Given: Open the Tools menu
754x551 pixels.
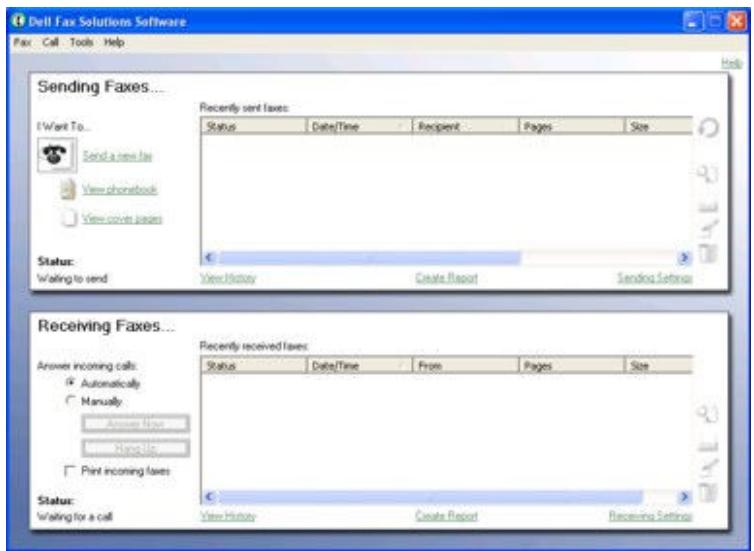Looking at the screenshot, I should (x=81, y=42).
